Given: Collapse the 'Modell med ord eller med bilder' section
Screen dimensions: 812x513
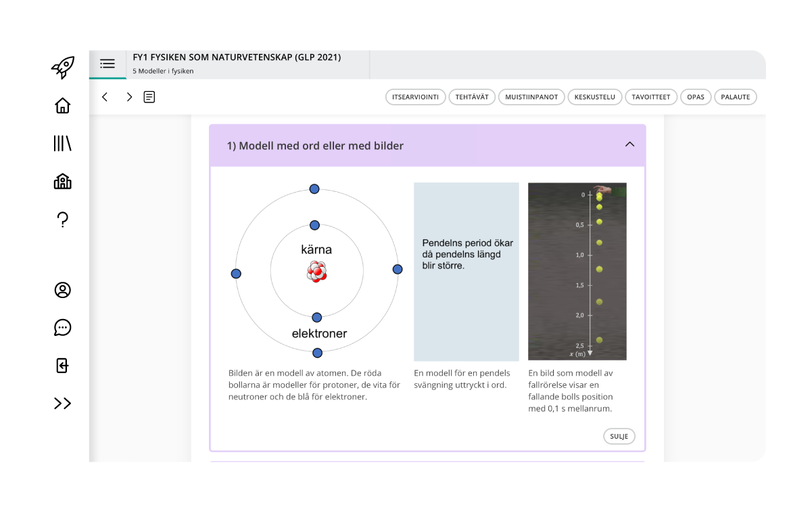Looking at the screenshot, I should pos(629,145).
